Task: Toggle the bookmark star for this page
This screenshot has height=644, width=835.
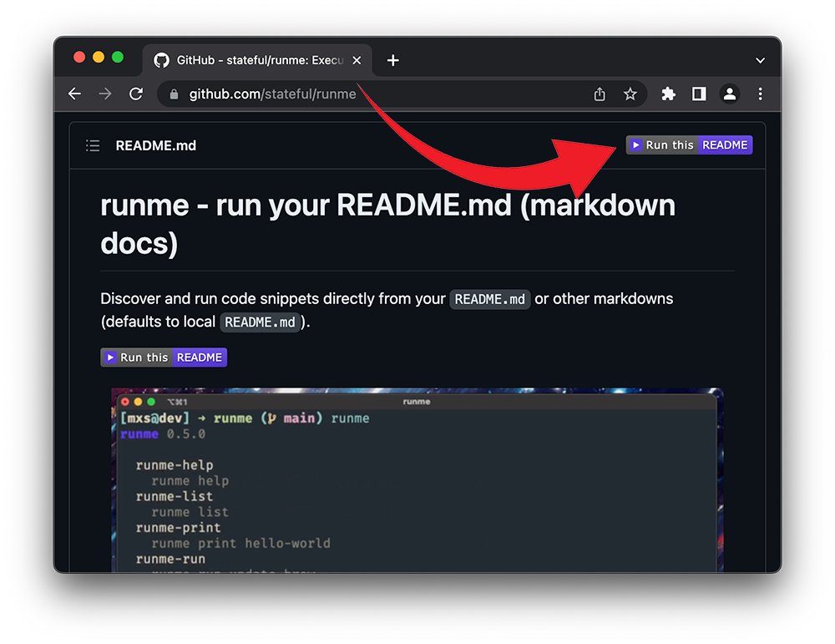Action: 630,94
